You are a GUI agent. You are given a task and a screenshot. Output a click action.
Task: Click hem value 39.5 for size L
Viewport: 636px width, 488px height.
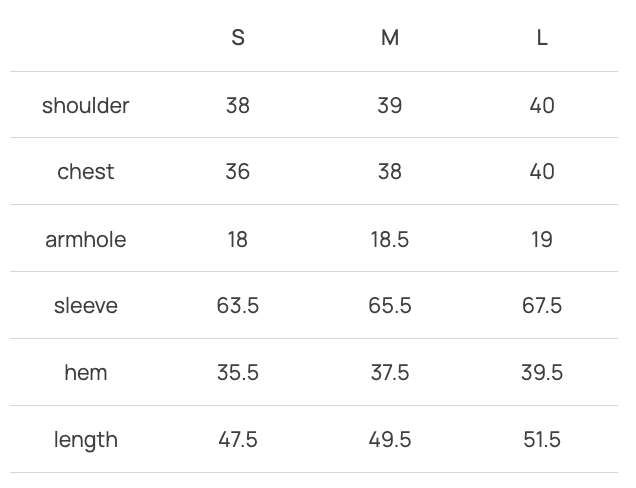(x=542, y=373)
